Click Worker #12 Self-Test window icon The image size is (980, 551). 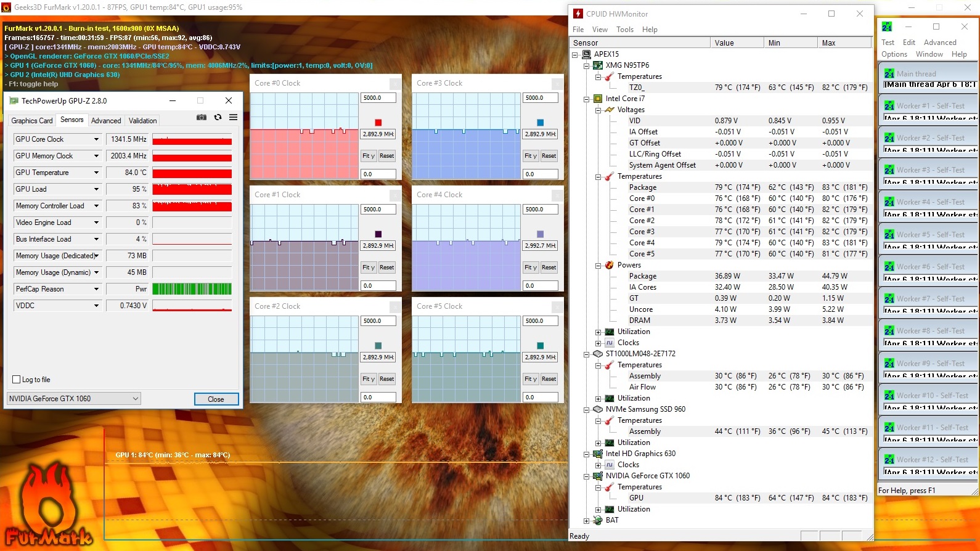click(889, 459)
